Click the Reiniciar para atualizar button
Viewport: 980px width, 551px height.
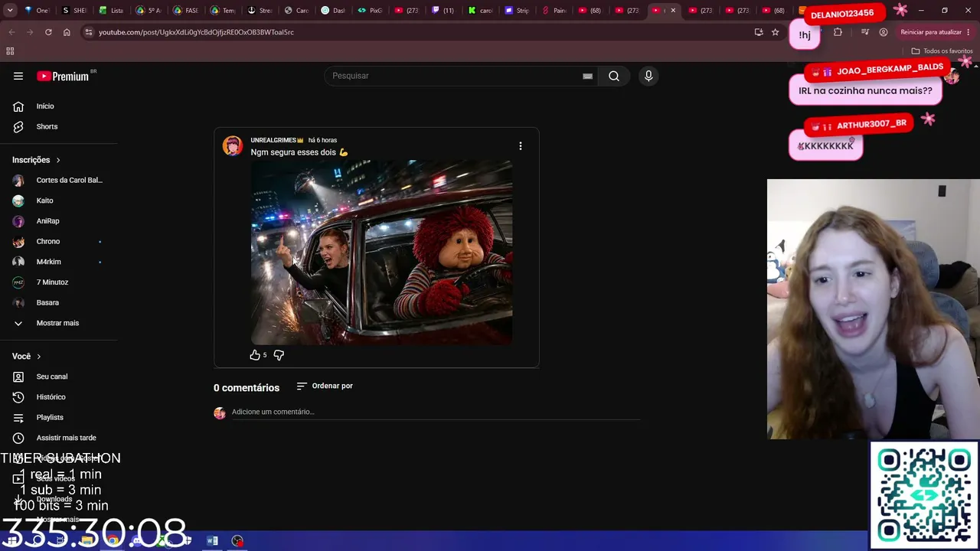pos(936,32)
